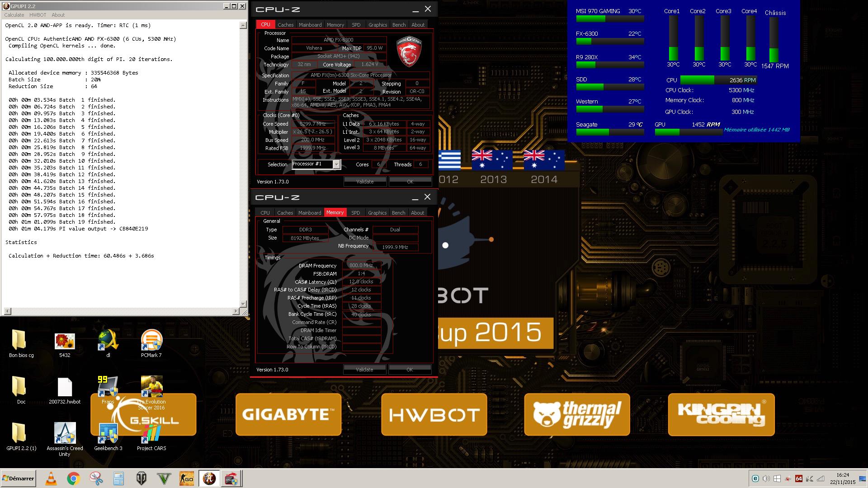Click the 8192 MBytes size field
868x488 pixels.
coord(305,238)
